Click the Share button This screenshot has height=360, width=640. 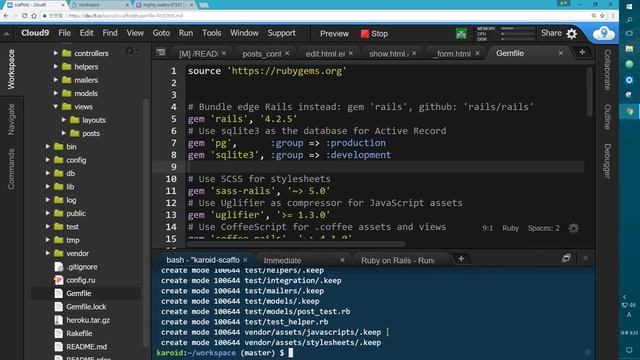point(551,33)
